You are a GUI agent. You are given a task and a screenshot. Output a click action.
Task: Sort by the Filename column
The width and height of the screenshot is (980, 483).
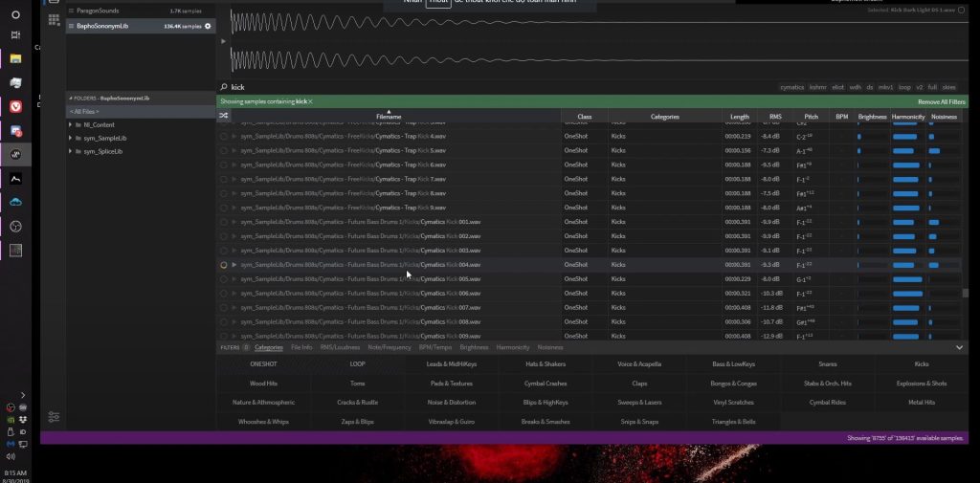(389, 117)
